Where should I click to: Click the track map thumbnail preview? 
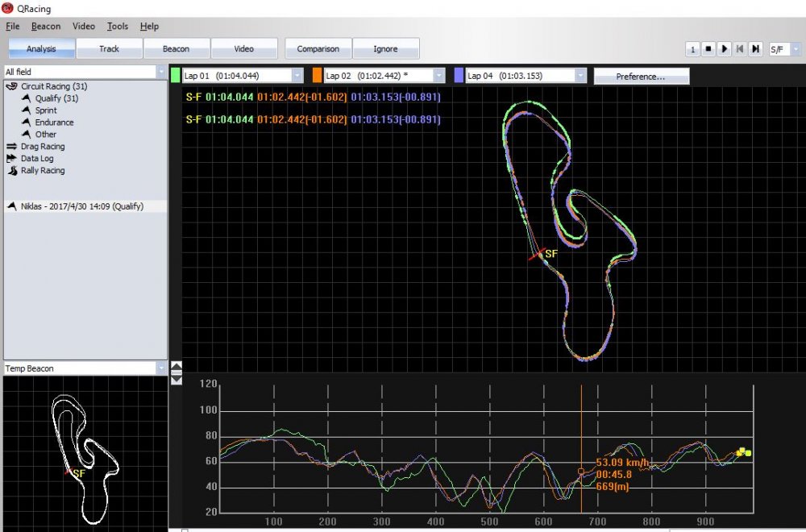[x=84, y=452]
